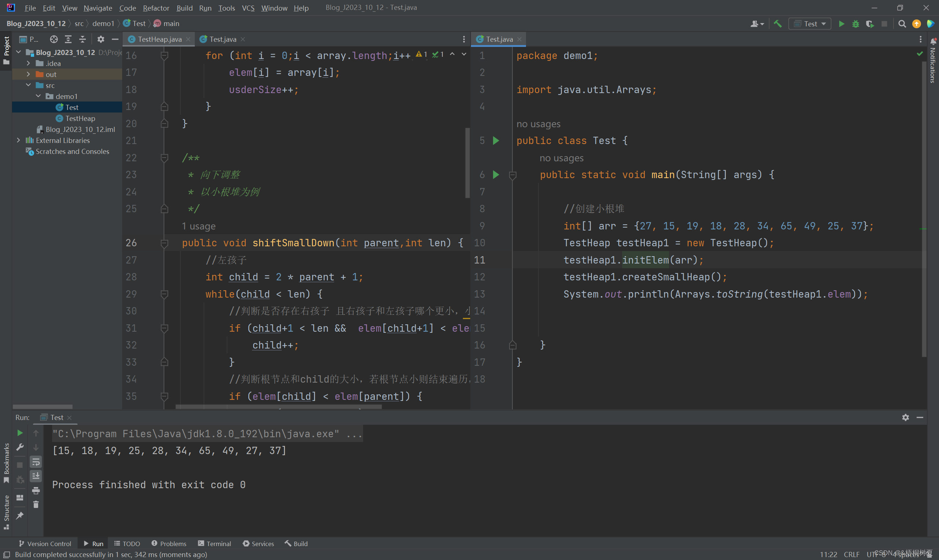Open the Problems tool window
Screen dimensions: 939x560
point(169,544)
